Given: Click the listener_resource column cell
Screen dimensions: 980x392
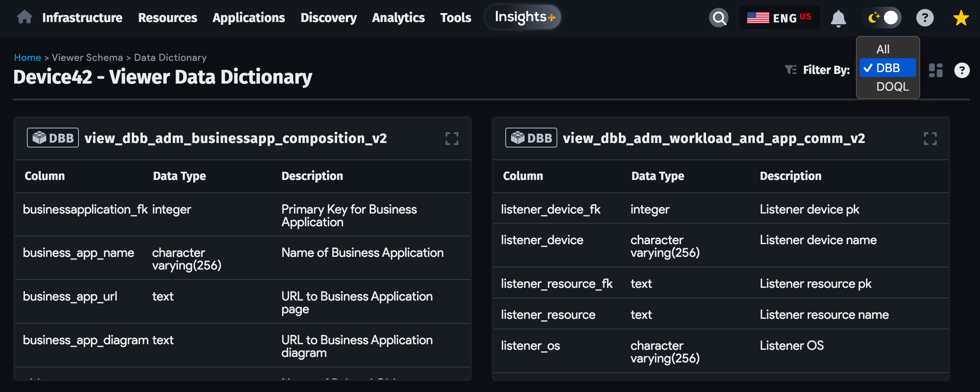Looking at the screenshot, I should click(x=548, y=314).
